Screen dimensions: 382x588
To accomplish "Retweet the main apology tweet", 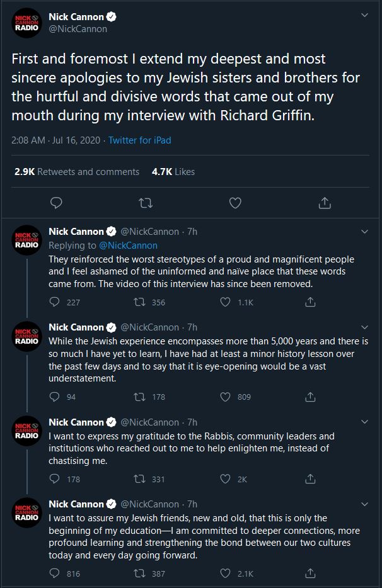I will coord(146,203).
